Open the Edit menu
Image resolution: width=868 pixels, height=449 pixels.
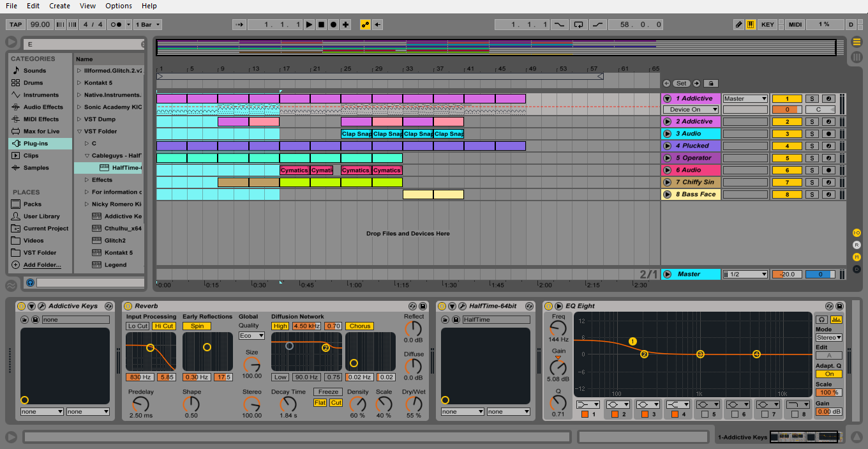(x=33, y=6)
